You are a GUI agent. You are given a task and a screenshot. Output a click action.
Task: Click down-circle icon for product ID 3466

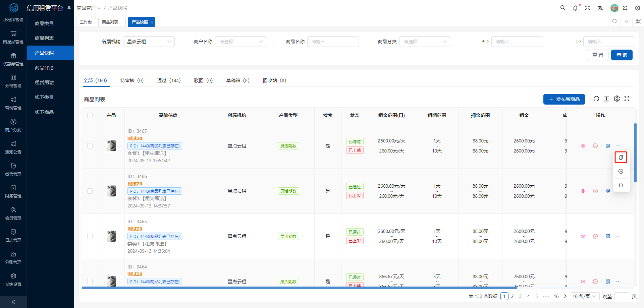tap(595, 191)
